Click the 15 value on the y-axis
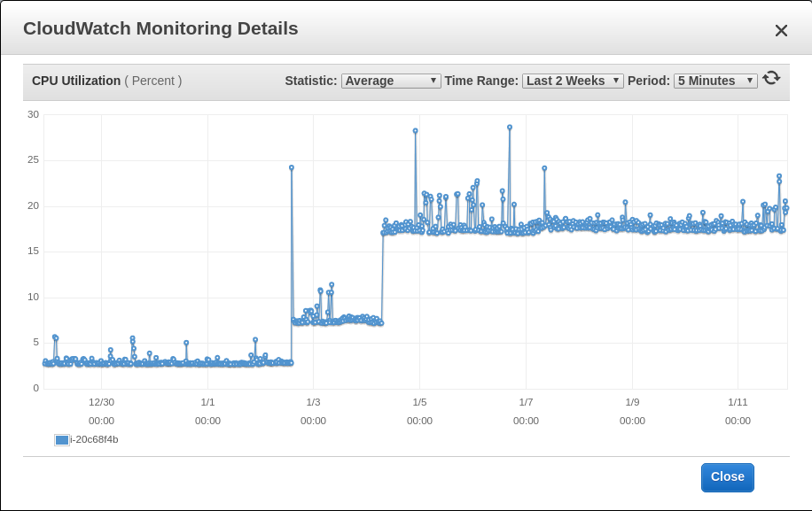This screenshot has width=812, height=511. 33,251
